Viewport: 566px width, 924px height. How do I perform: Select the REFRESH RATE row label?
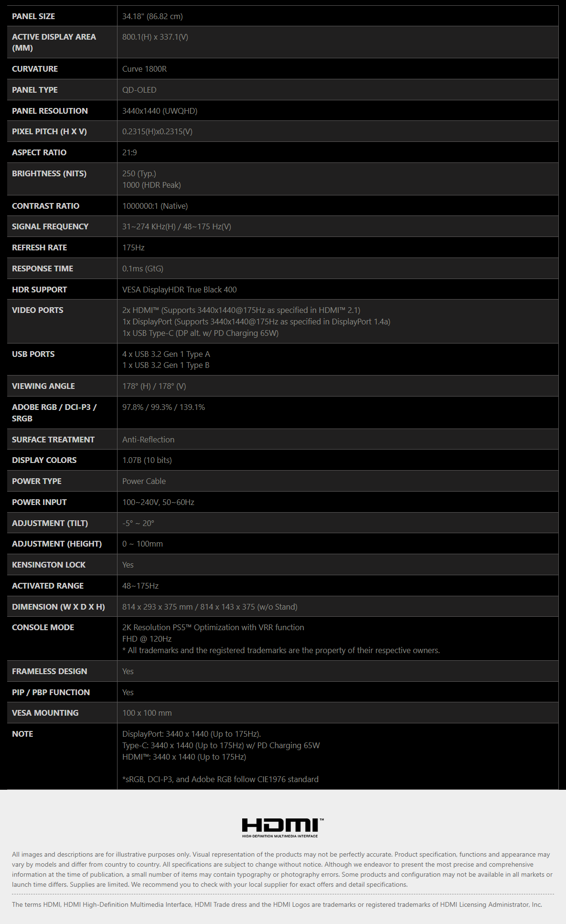(x=39, y=247)
